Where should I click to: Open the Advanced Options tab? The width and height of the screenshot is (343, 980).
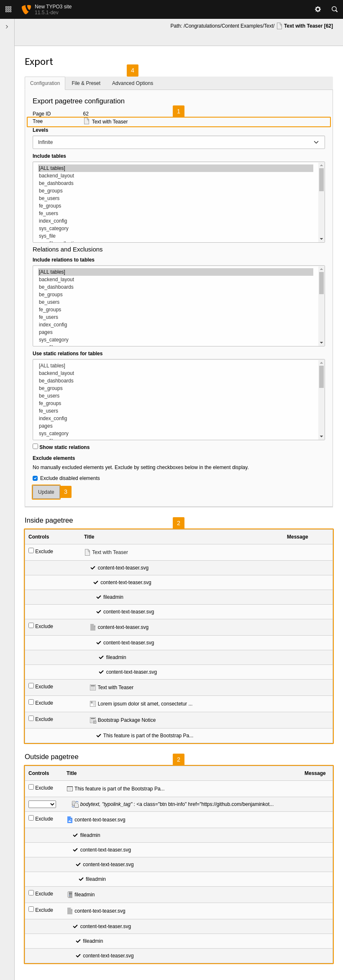click(133, 83)
